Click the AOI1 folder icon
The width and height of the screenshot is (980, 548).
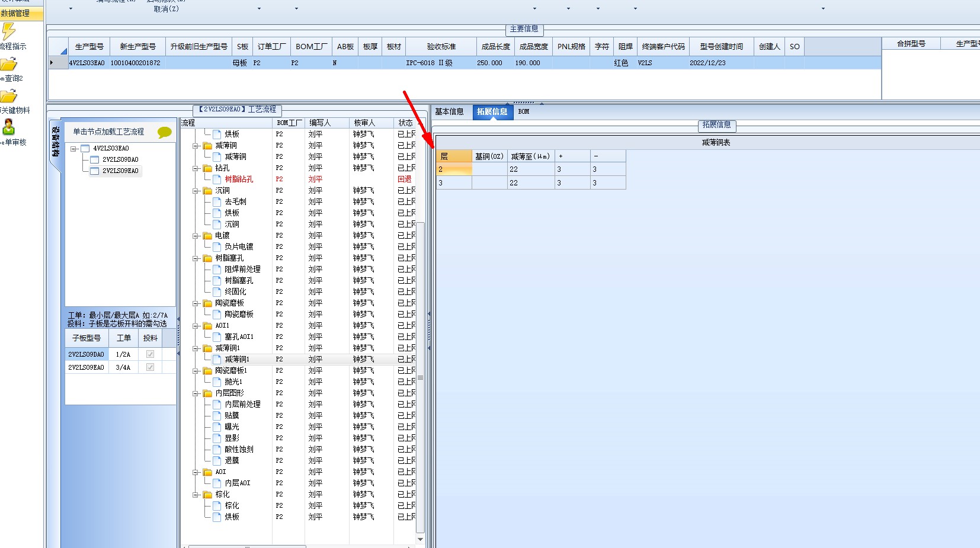pyautogui.click(x=208, y=326)
